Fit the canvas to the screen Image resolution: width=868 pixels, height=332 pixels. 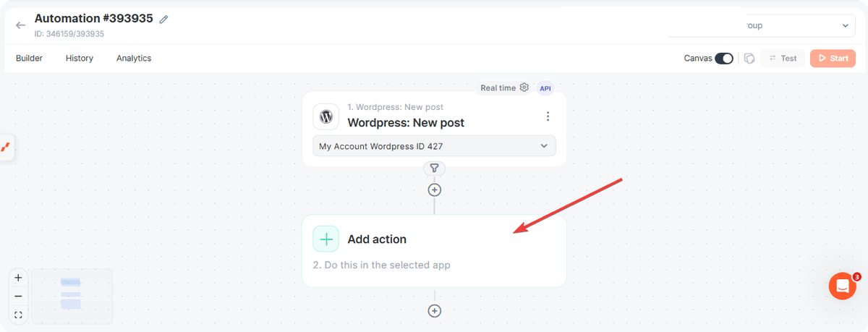tap(18, 315)
